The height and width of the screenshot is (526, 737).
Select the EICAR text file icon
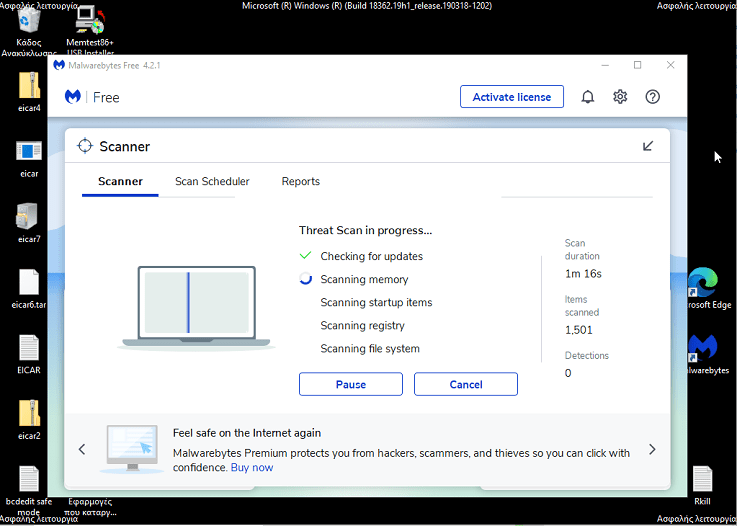coord(29,354)
